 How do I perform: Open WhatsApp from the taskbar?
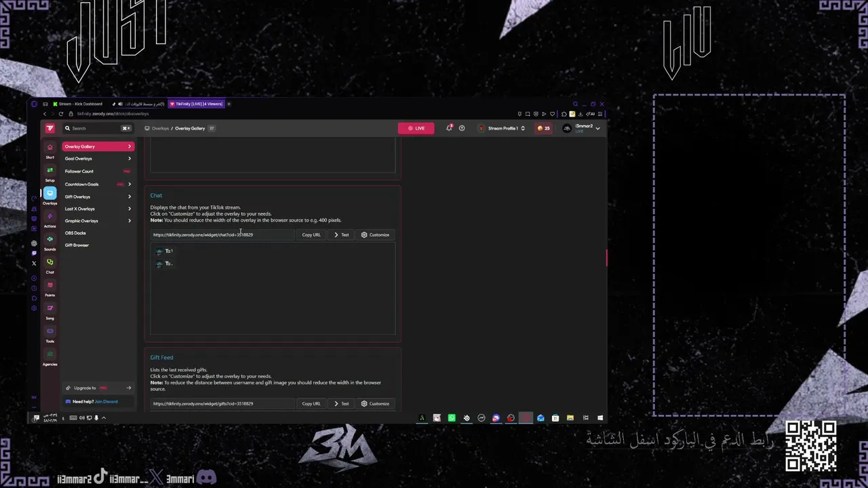tap(452, 418)
